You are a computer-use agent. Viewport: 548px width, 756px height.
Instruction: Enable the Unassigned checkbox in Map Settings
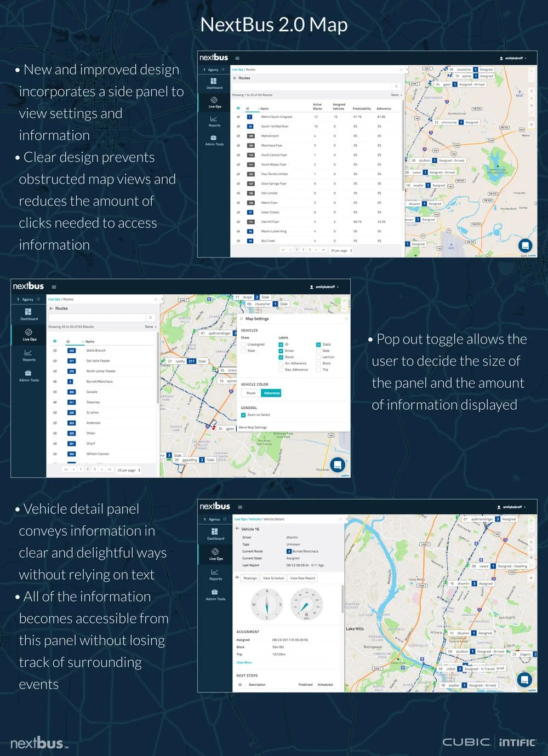pos(244,345)
